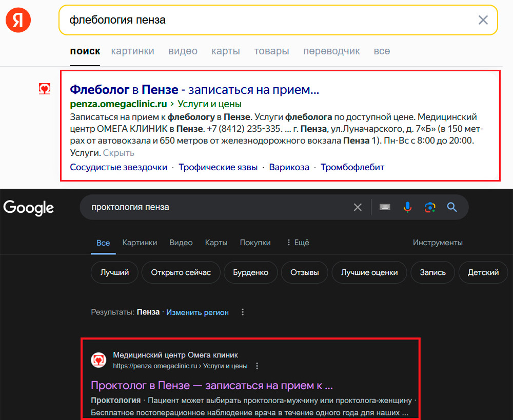Apply the Открыто сейчас filter chip
This screenshot has width=513, height=420.
(x=181, y=272)
